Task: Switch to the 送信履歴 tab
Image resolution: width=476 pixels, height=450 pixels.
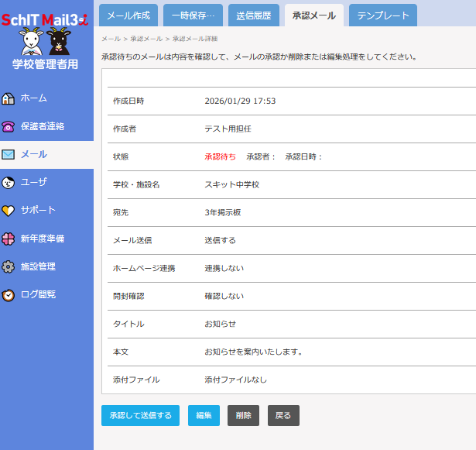Action: click(x=253, y=15)
